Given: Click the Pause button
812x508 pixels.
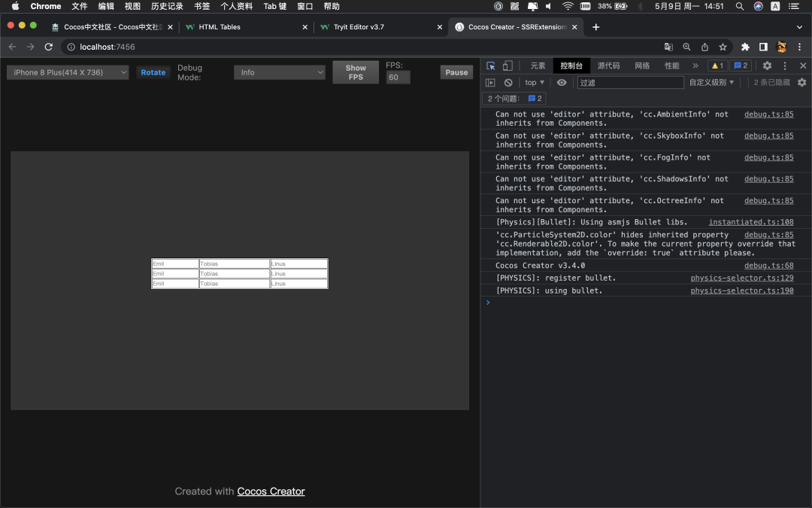Looking at the screenshot, I should (456, 73).
